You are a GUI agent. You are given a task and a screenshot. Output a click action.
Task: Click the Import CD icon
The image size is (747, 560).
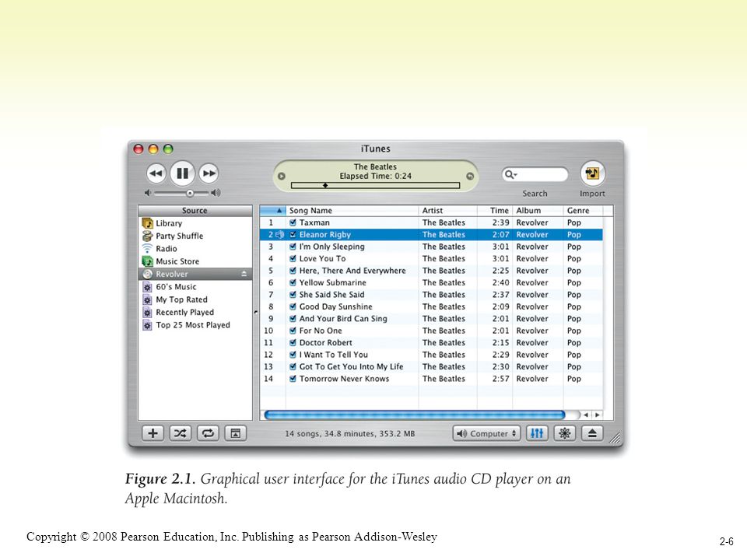coord(592,173)
